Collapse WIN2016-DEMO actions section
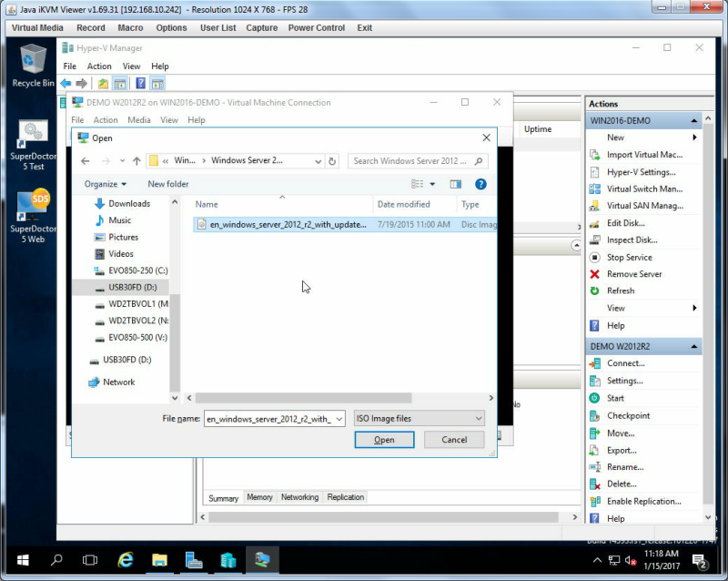Viewport: 728px width, 581px height. pos(693,121)
